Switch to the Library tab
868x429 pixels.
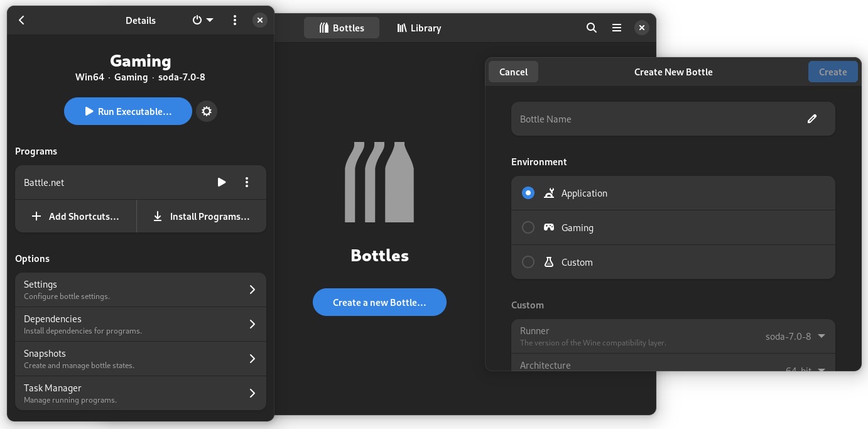pos(419,28)
